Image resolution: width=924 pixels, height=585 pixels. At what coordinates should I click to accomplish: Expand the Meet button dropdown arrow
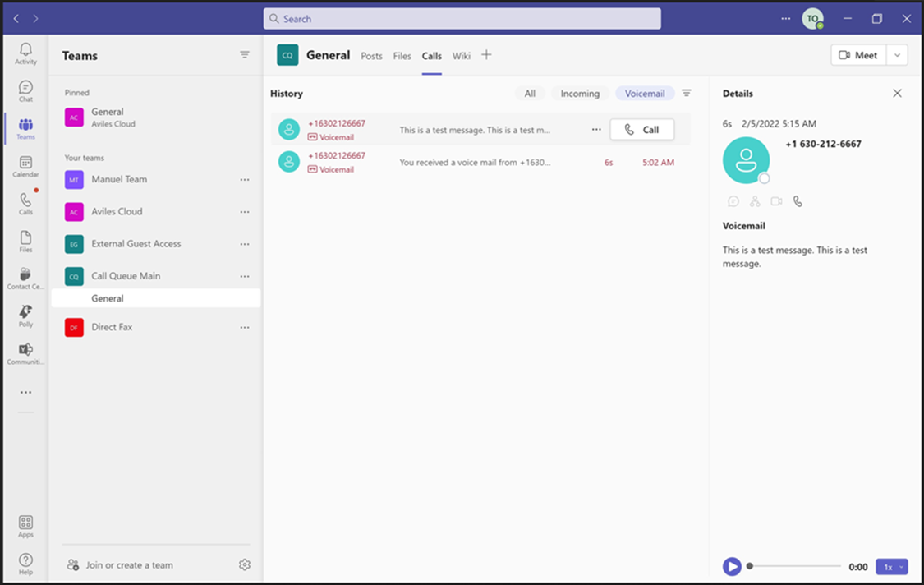[897, 55]
